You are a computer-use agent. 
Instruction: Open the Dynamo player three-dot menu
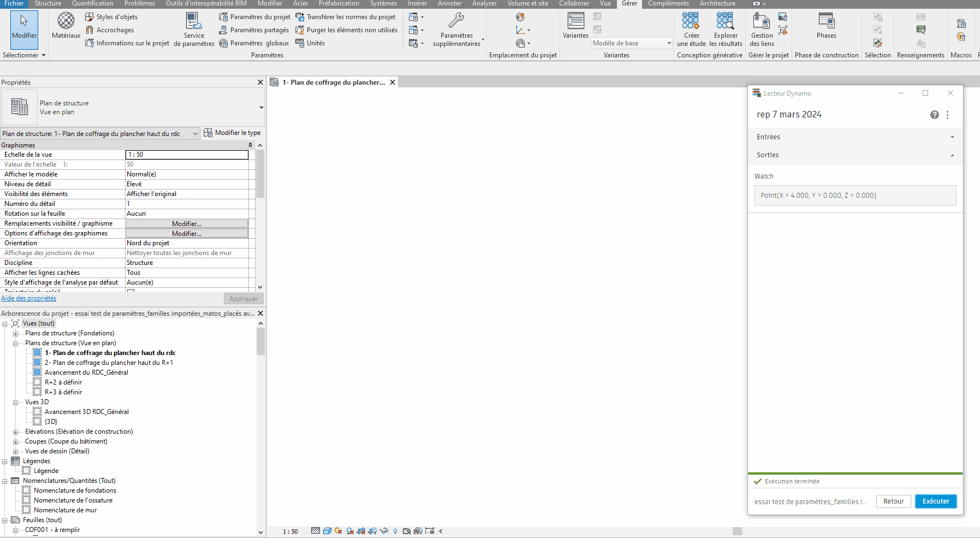(948, 115)
